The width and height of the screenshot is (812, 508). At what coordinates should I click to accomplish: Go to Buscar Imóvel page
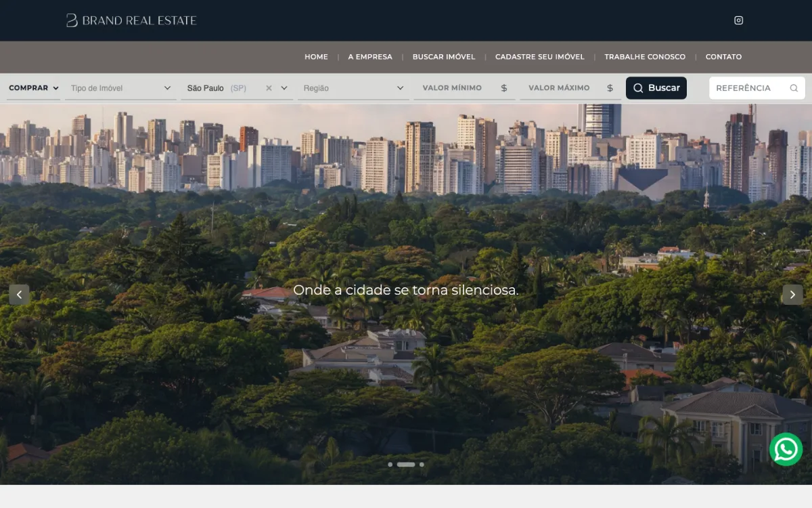pos(444,57)
